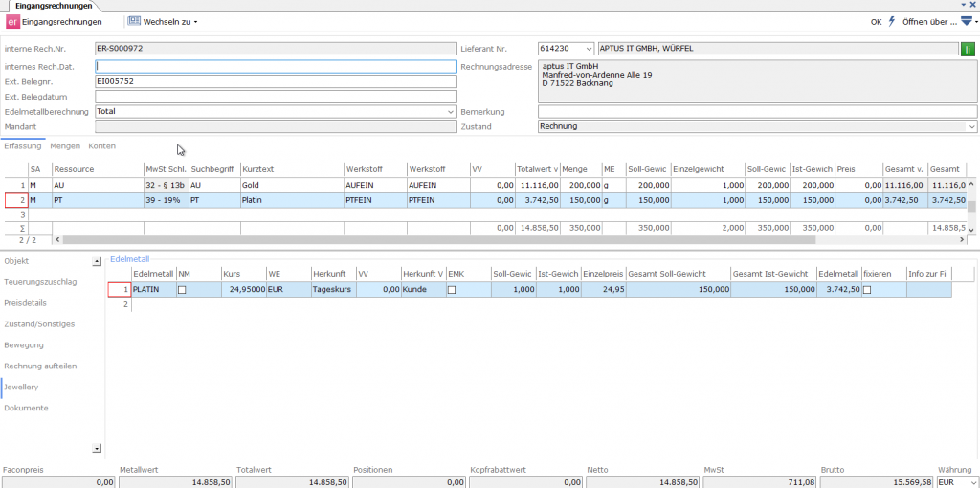Screen dimensions: 980x488
Task: Click the right arrow of the positions table's horizontal scrollbar
Action: coord(961,240)
